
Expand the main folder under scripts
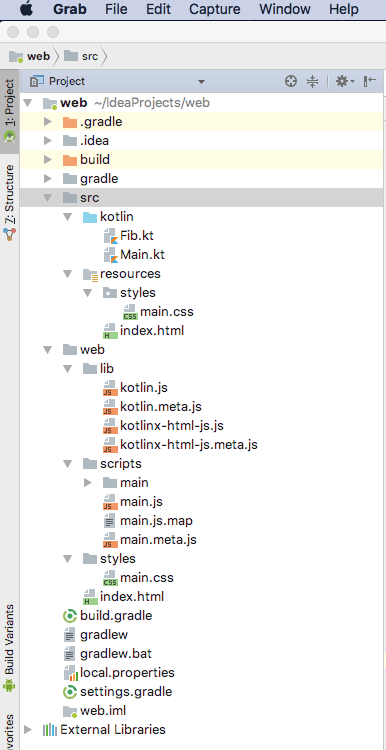pyautogui.click(x=88, y=483)
